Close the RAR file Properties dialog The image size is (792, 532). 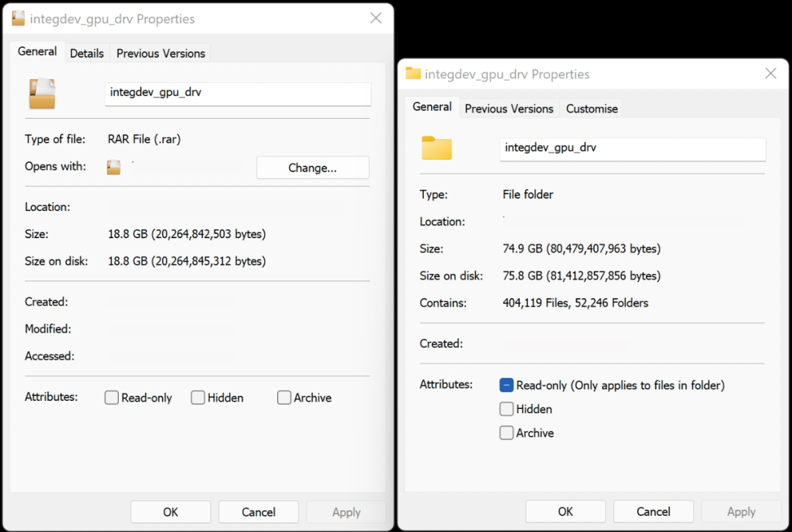(x=375, y=19)
